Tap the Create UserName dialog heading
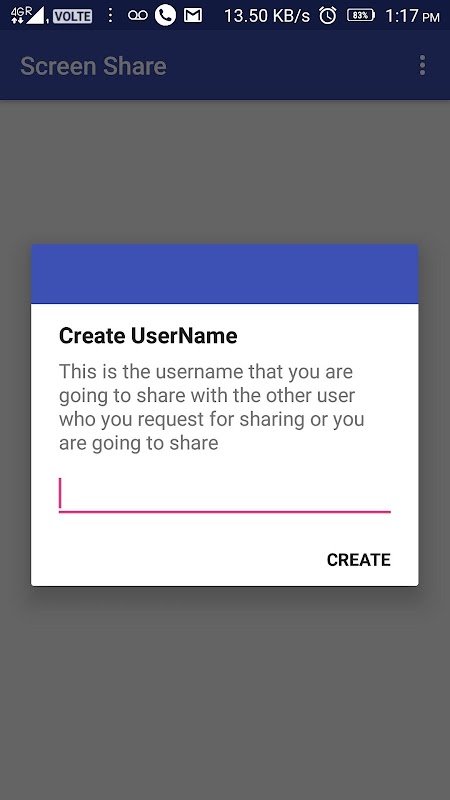Viewport: 450px width, 800px height. coord(148,336)
